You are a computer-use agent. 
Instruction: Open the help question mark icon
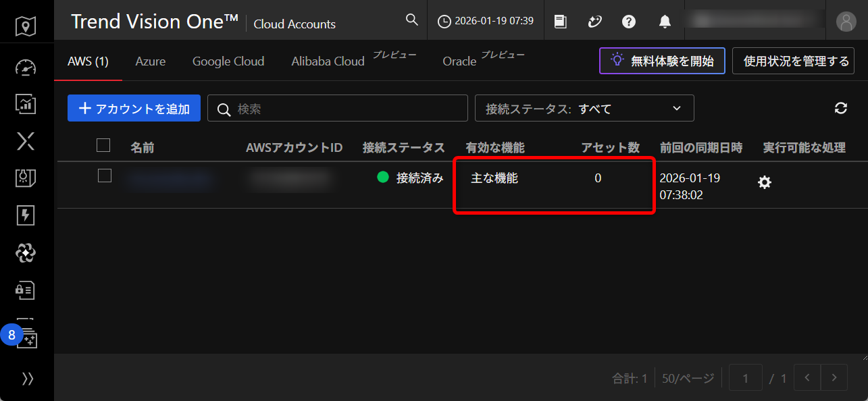coord(629,21)
